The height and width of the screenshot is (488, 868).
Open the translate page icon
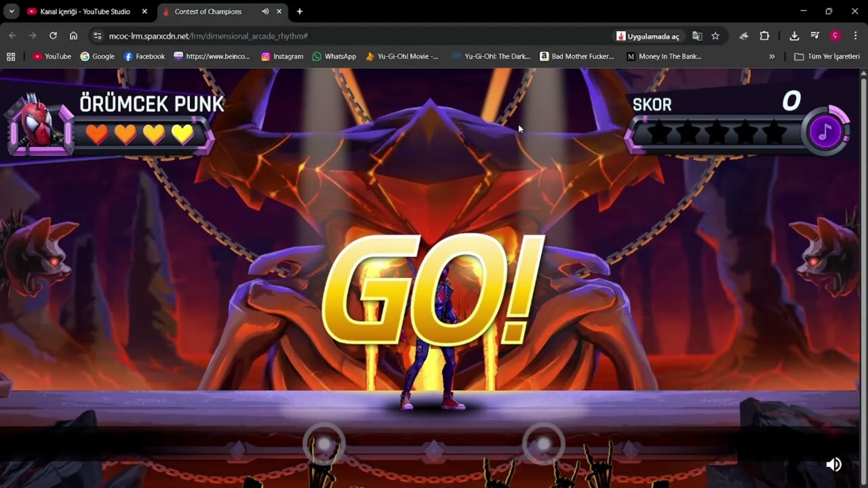[697, 36]
